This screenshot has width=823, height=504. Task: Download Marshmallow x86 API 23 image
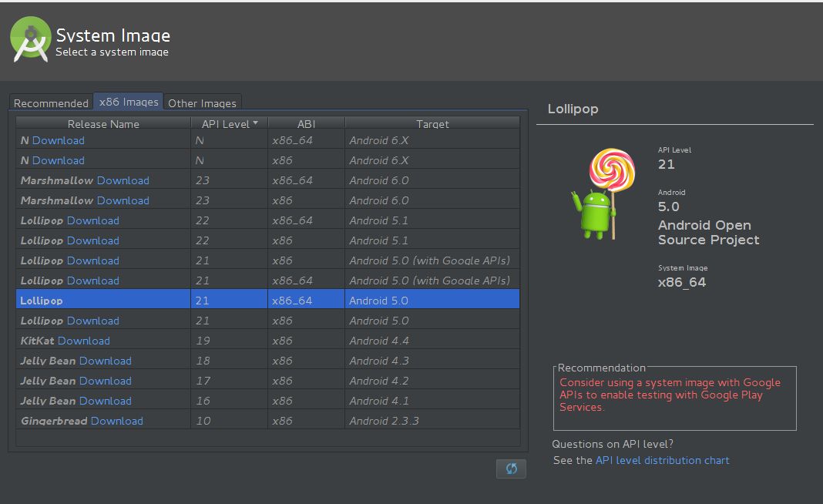tap(123, 200)
